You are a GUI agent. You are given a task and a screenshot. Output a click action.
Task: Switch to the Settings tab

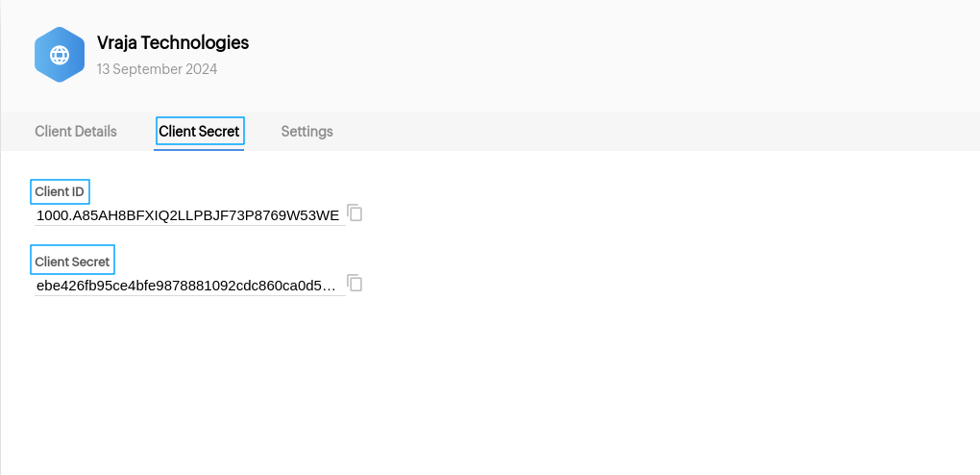pyautogui.click(x=306, y=132)
